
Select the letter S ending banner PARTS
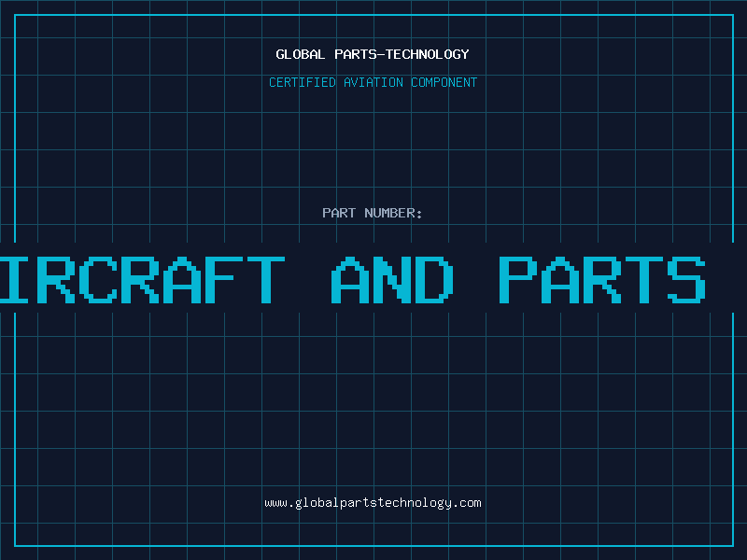tap(686, 279)
